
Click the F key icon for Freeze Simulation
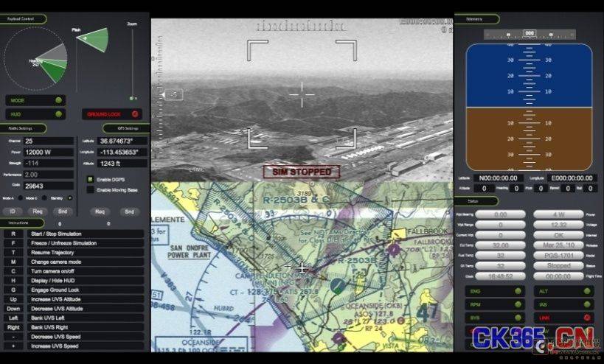(13, 243)
